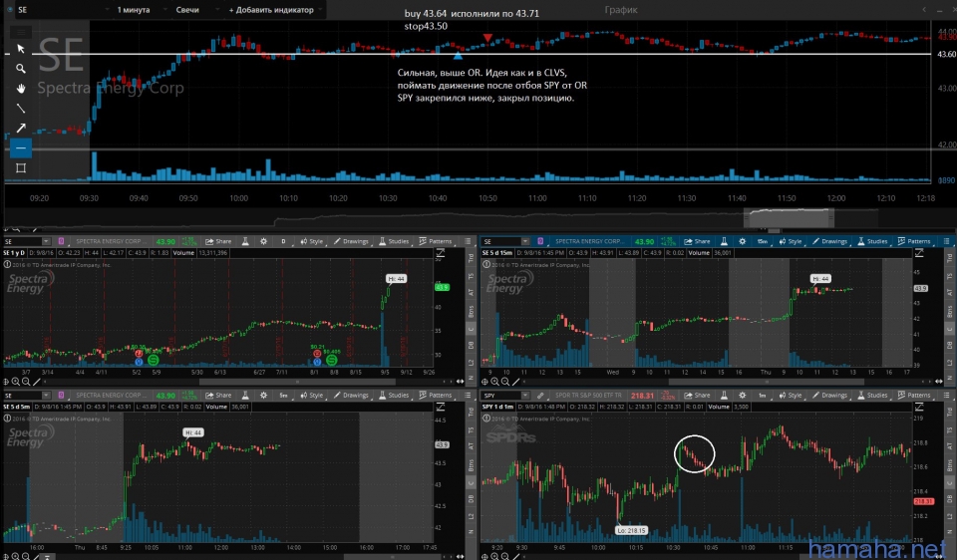Click the flask icon in the SE 15m panel
Screen dimensions: 957x560
pyautogui.click(x=724, y=241)
